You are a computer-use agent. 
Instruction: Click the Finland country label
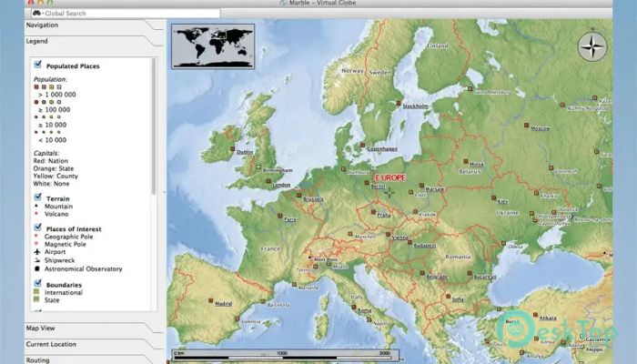click(x=438, y=45)
